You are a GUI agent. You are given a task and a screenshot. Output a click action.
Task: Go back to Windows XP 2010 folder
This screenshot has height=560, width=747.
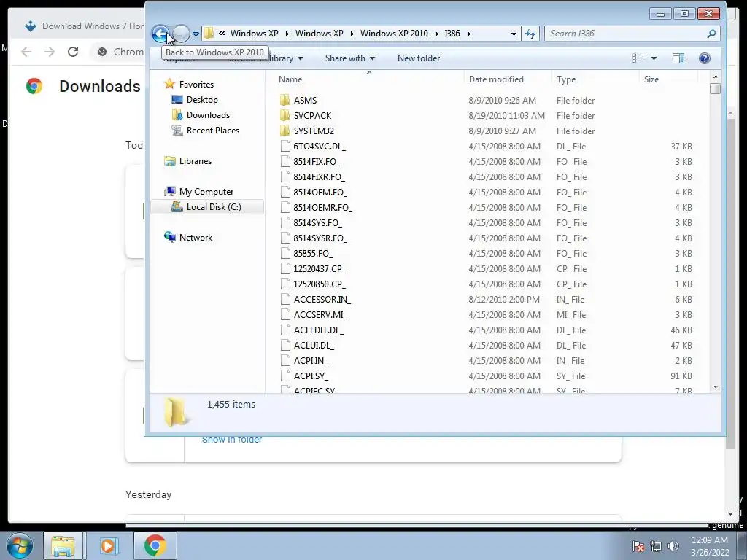pos(160,34)
